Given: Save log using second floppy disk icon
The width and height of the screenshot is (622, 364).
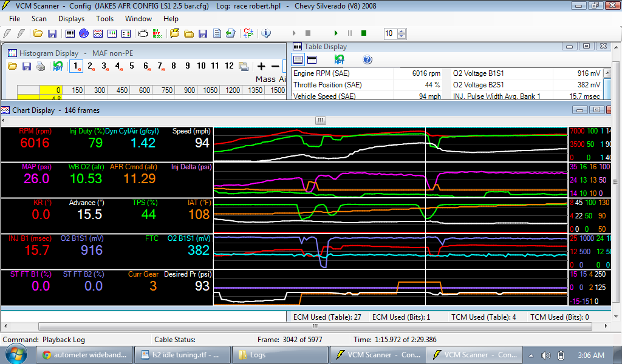Looking at the screenshot, I should [x=203, y=33].
